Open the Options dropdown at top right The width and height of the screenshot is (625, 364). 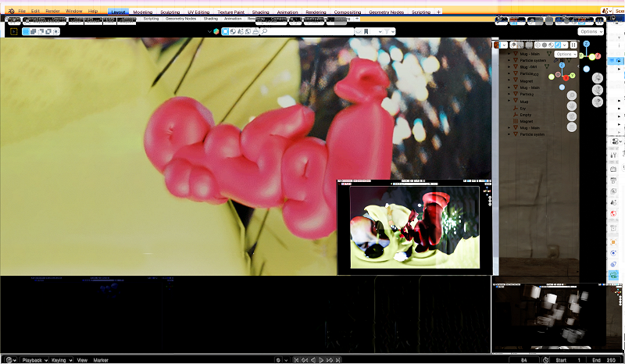pyautogui.click(x=591, y=31)
